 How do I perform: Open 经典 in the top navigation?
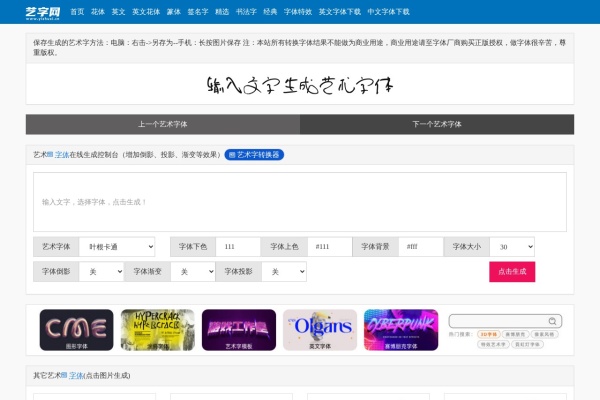[270, 12]
